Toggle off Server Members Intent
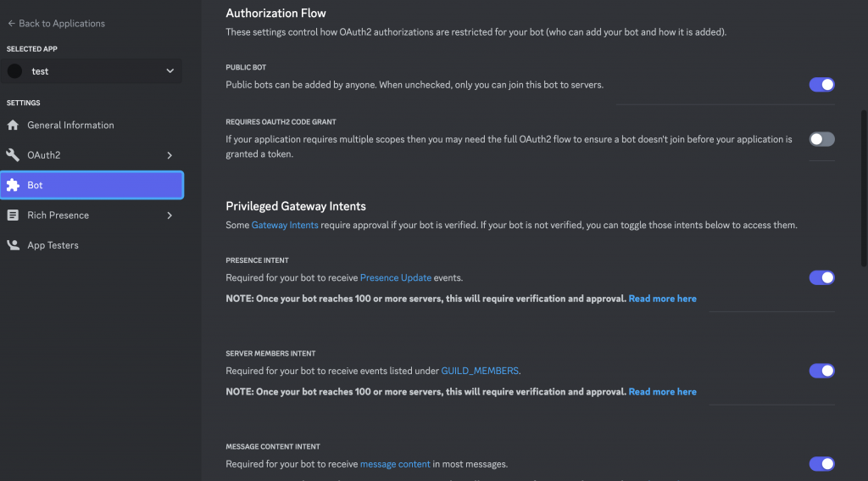Screen dimensions: 868x481 point(821,371)
